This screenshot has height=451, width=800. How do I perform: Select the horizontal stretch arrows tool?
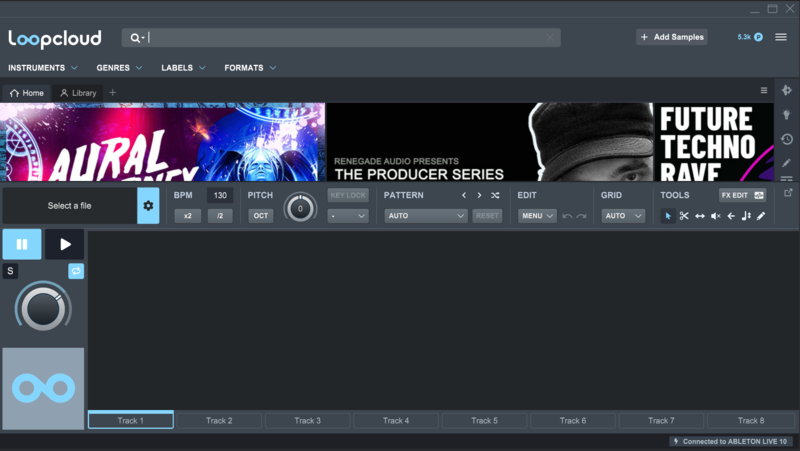click(700, 216)
